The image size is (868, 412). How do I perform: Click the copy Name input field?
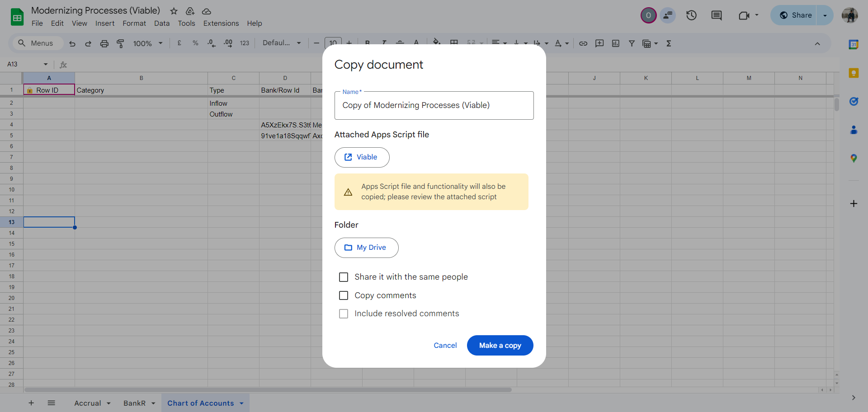pos(434,105)
